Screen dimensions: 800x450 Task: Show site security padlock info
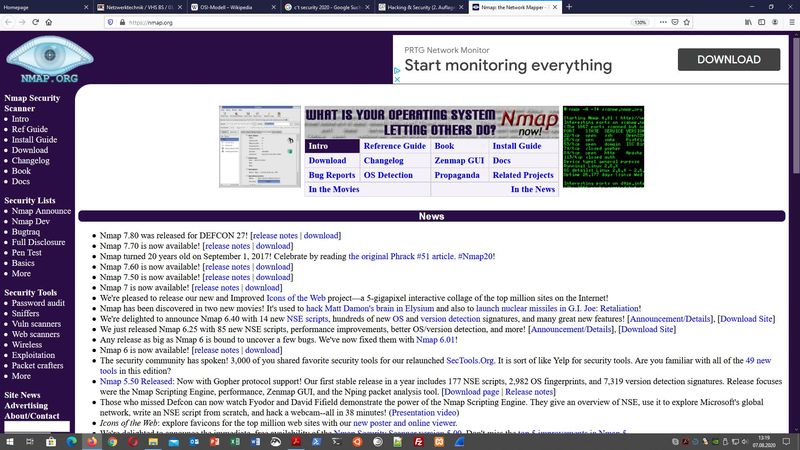click(122, 22)
